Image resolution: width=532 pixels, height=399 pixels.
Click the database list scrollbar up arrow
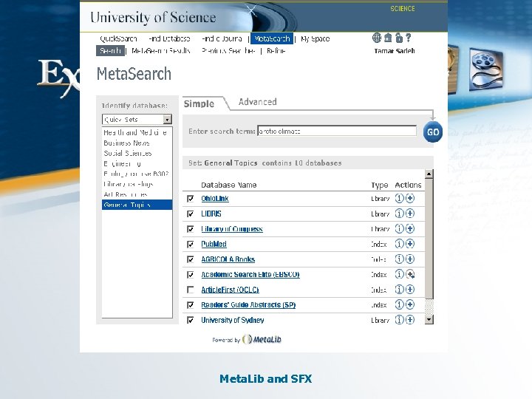click(429, 174)
